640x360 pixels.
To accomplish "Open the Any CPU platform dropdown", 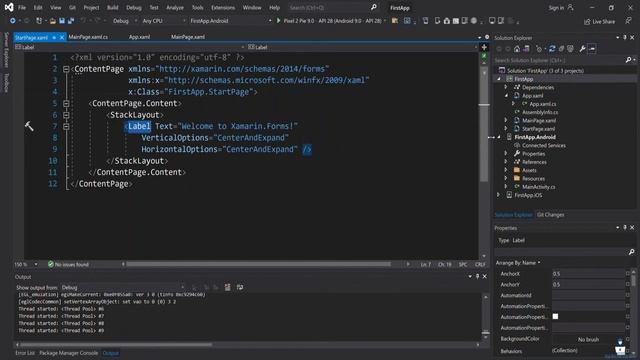I will [x=163, y=20].
